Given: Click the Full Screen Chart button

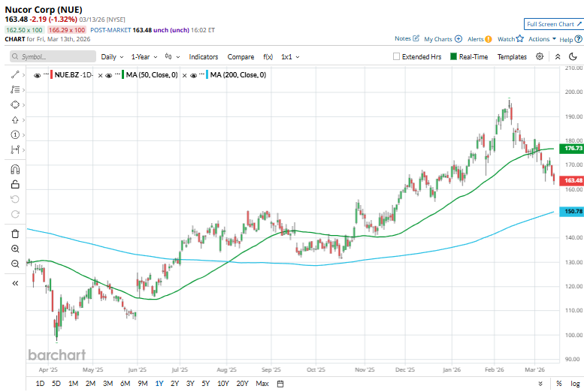Looking at the screenshot, I should pyautogui.click(x=553, y=24).
